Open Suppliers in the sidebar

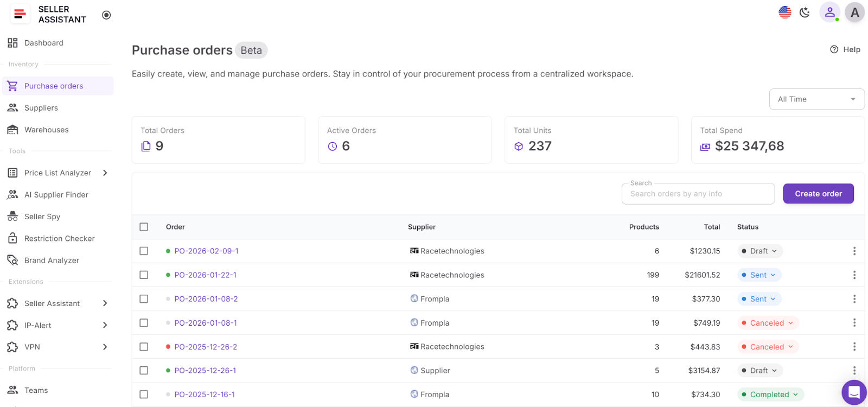point(41,108)
